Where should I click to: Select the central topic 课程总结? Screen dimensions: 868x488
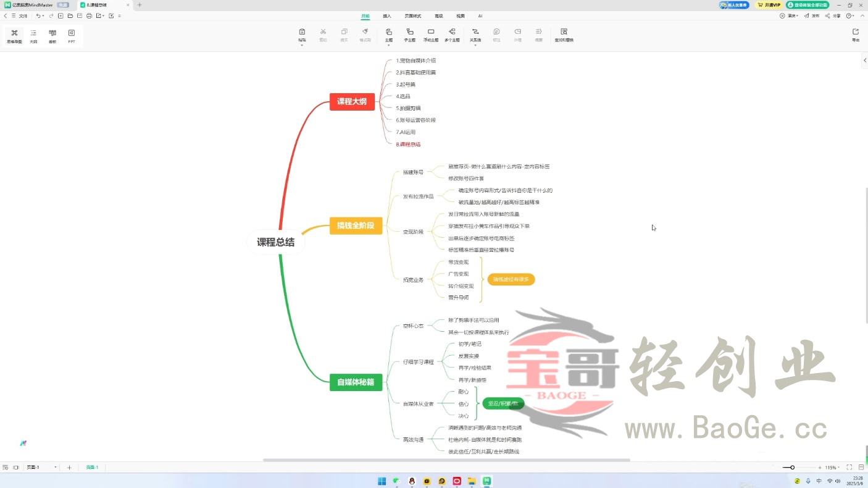click(276, 242)
